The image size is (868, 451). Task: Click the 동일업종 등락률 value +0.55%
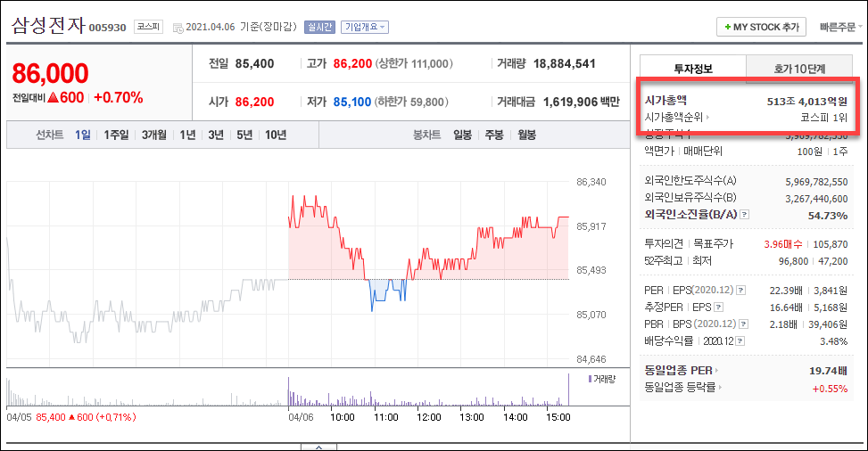click(x=830, y=389)
